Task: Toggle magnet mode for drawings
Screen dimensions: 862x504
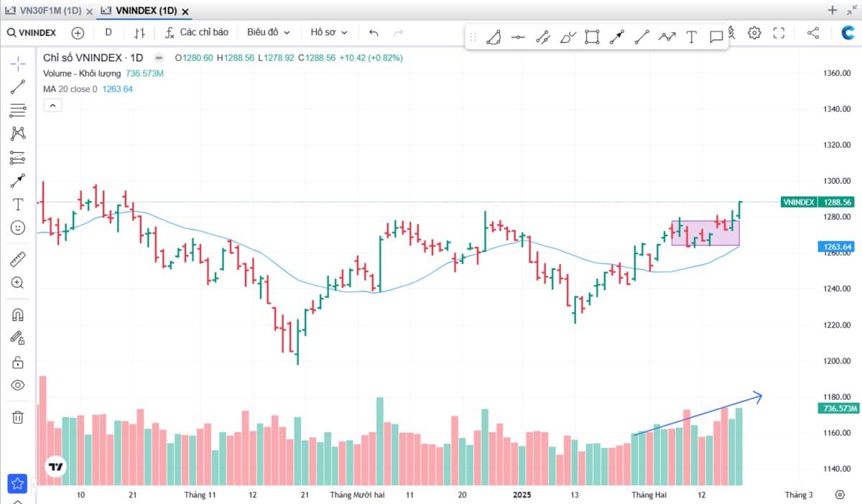Action: [18, 314]
